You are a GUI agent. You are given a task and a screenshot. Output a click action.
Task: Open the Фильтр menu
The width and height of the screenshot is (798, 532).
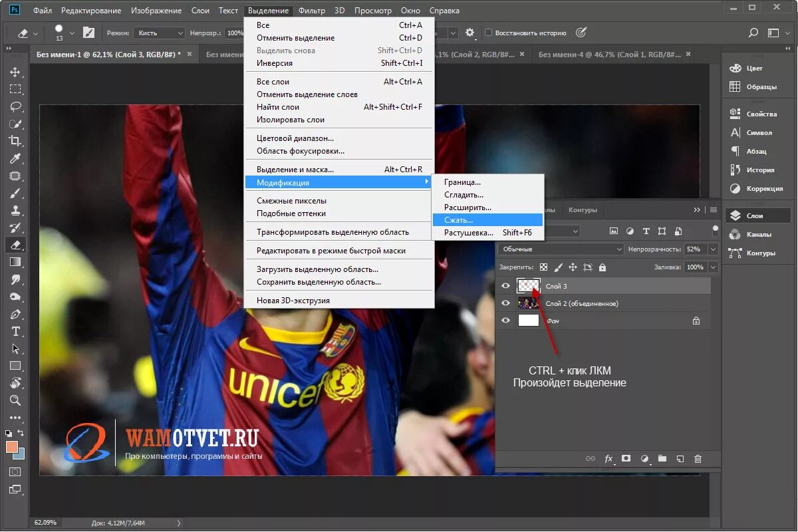pos(312,11)
